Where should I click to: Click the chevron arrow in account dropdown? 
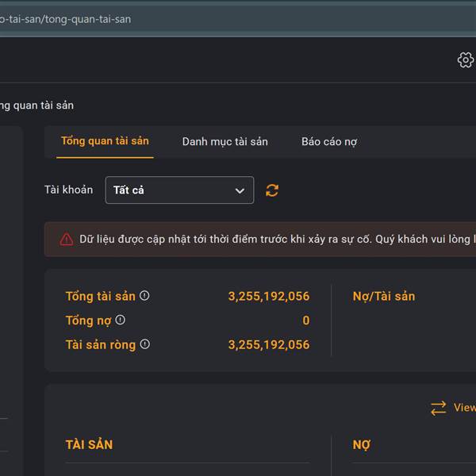pyautogui.click(x=240, y=190)
